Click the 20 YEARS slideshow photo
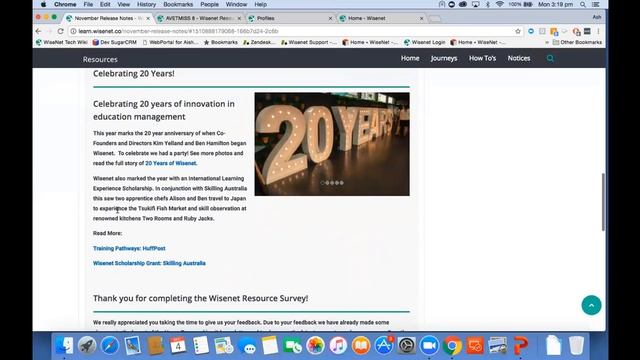 332,144
